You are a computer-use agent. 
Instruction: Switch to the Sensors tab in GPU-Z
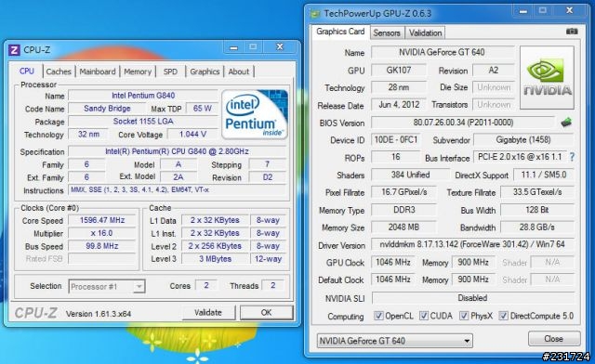coord(387,33)
